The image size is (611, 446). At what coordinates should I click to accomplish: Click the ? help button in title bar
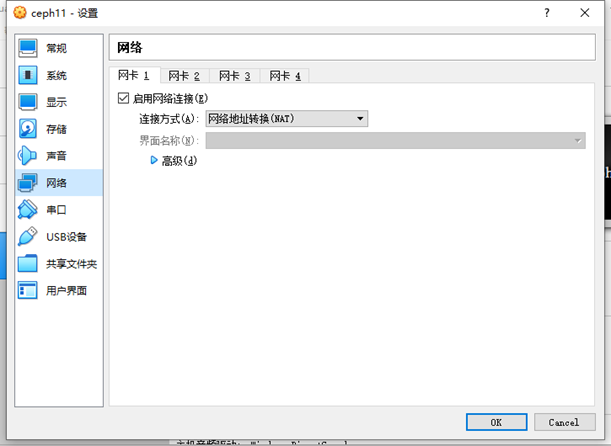547,13
